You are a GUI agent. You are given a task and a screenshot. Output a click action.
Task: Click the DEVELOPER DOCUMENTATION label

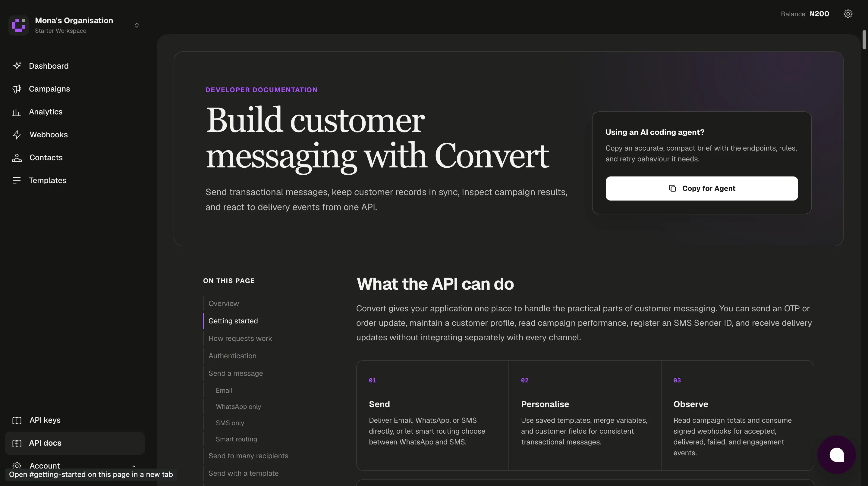[262, 90]
